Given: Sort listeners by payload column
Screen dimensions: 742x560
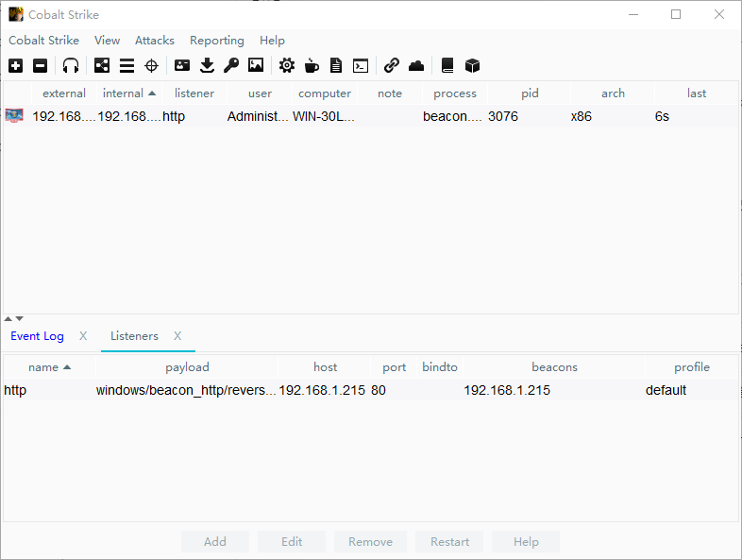Looking at the screenshot, I should pyautogui.click(x=187, y=366).
